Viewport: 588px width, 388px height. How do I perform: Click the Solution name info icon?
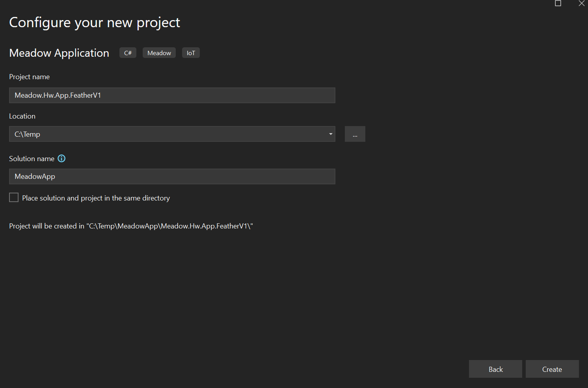click(61, 158)
